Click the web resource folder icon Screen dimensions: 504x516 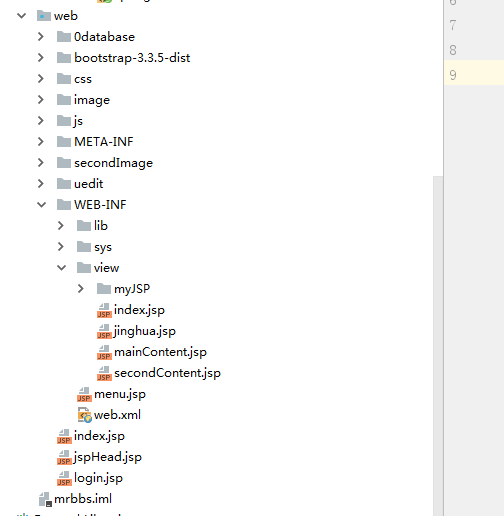pos(44,16)
